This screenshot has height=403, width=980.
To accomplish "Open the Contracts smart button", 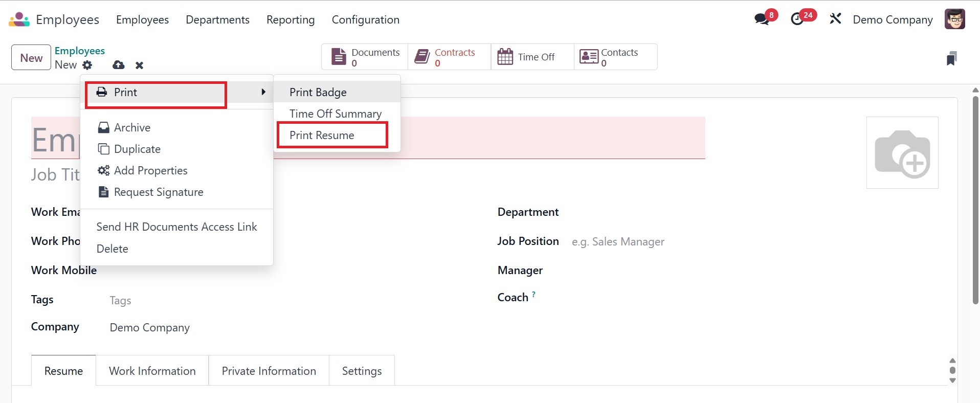I will (x=449, y=57).
